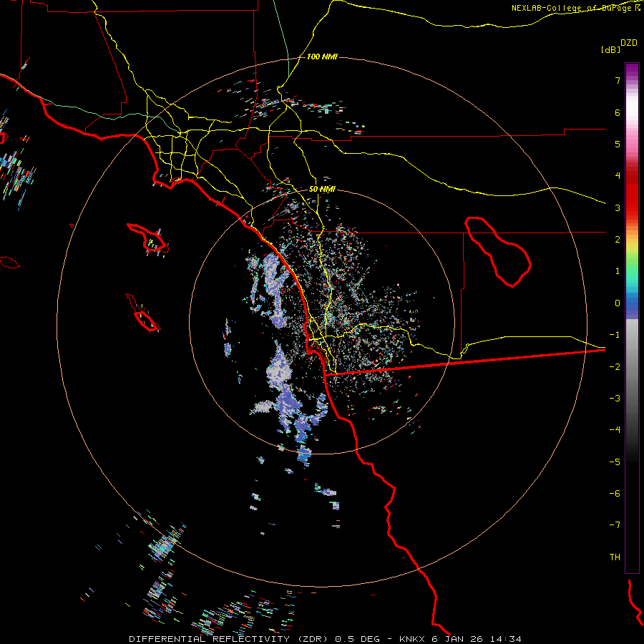
Task: Click the DIFFERENTIAL REFLECTIVITY (ZDR) title text
Action: [x=230, y=639]
